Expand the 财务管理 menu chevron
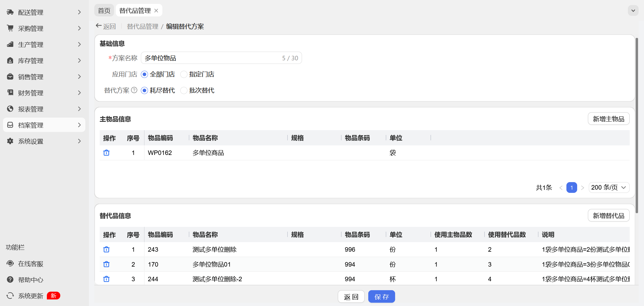The width and height of the screenshot is (644, 306). tap(79, 93)
